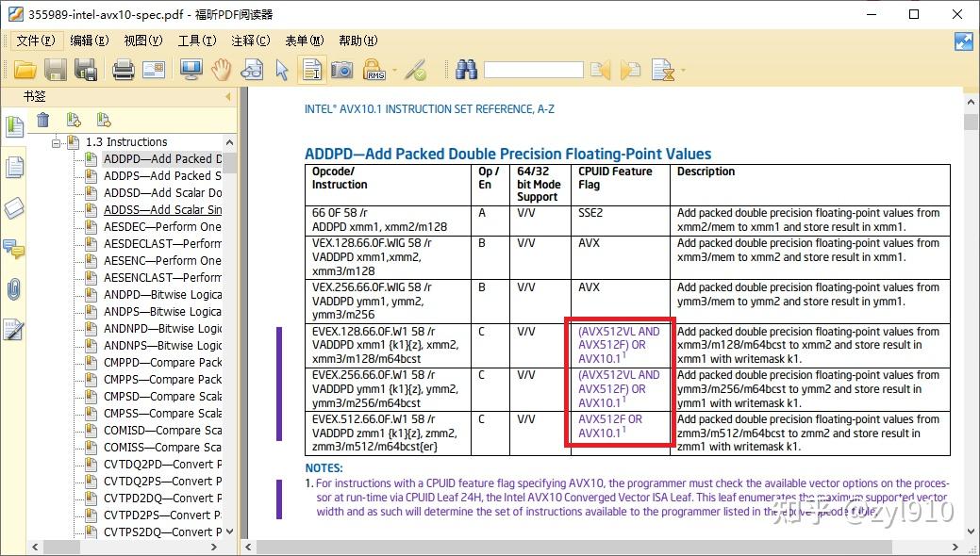Click the Save As double-floppy icon

pyautogui.click(x=86, y=70)
